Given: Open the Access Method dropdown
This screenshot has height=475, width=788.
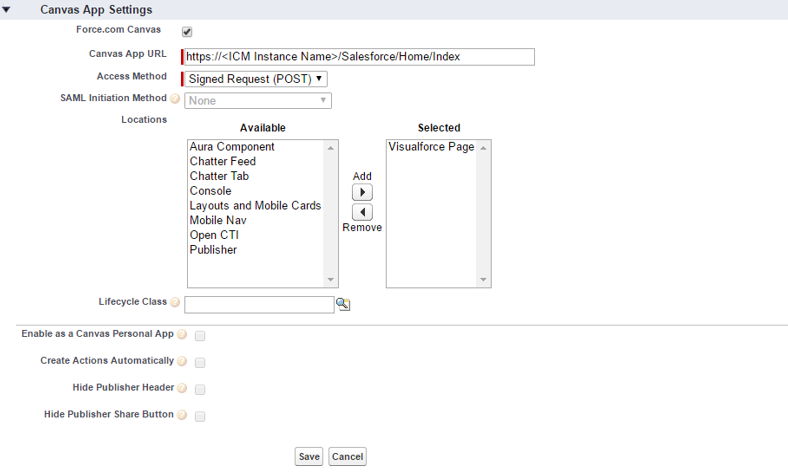Looking at the screenshot, I should click(255, 78).
